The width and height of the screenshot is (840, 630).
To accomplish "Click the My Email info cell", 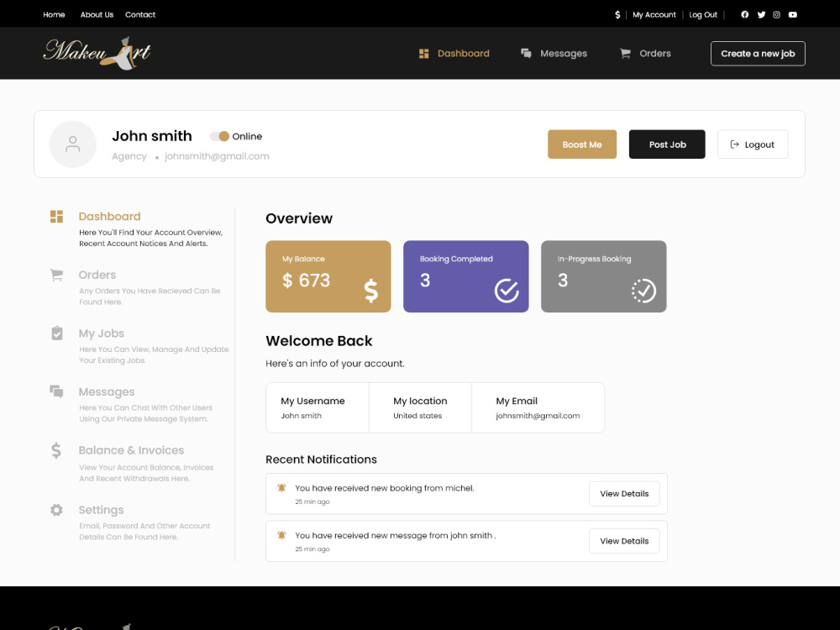I will (538, 407).
